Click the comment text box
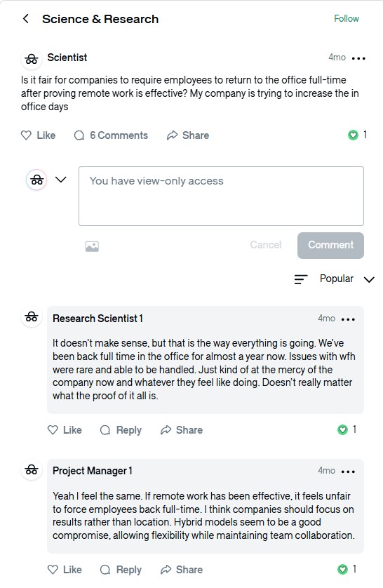The image size is (383, 588). [x=221, y=196]
